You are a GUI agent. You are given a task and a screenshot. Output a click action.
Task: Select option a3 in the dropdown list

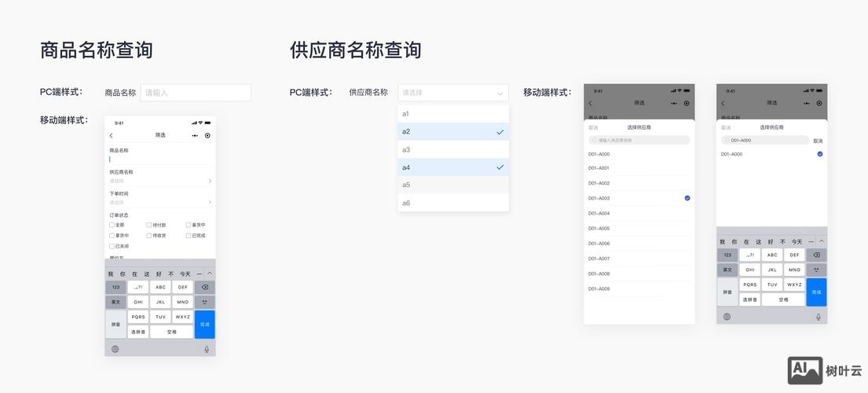(x=452, y=149)
